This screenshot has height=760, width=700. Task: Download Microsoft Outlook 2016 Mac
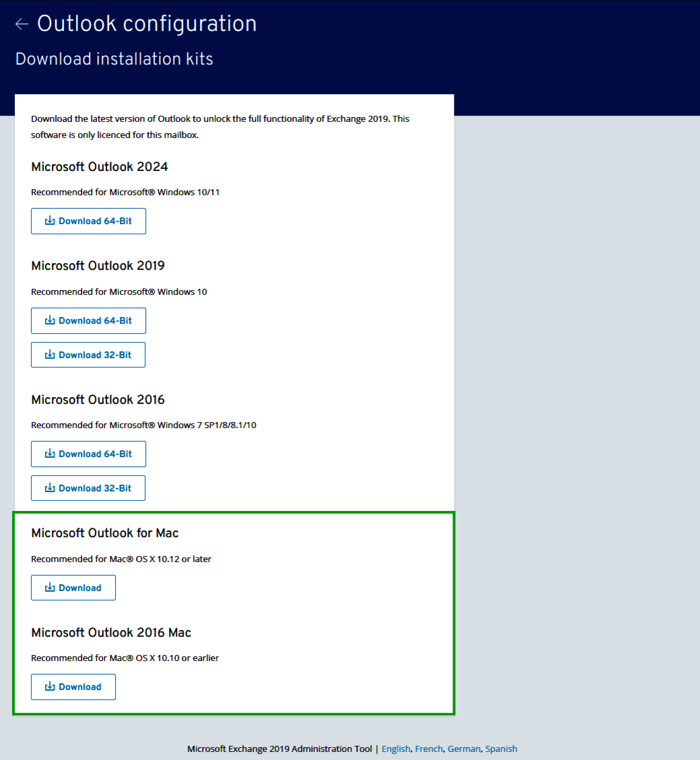click(x=73, y=687)
